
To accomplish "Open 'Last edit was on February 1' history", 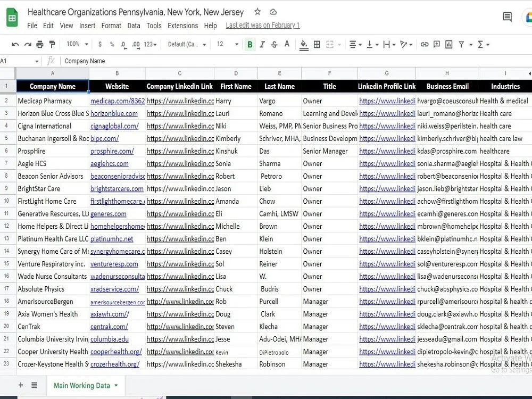I will click(263, 25).
